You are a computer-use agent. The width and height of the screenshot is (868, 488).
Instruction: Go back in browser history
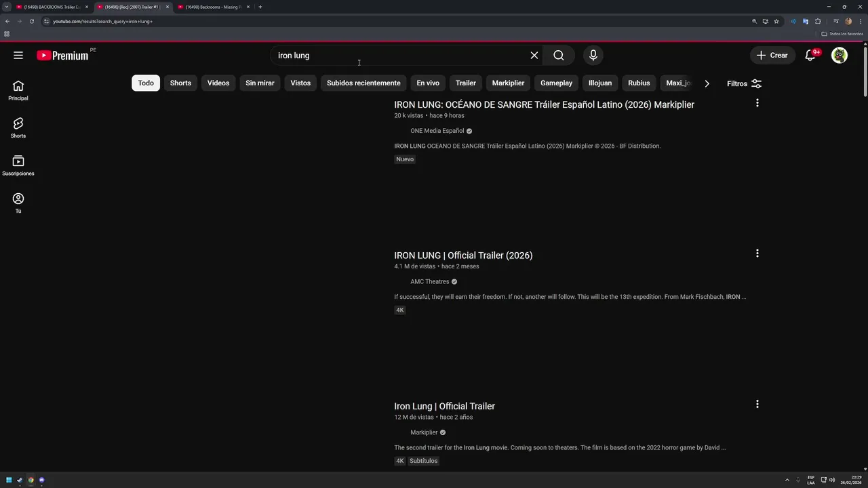7,21
